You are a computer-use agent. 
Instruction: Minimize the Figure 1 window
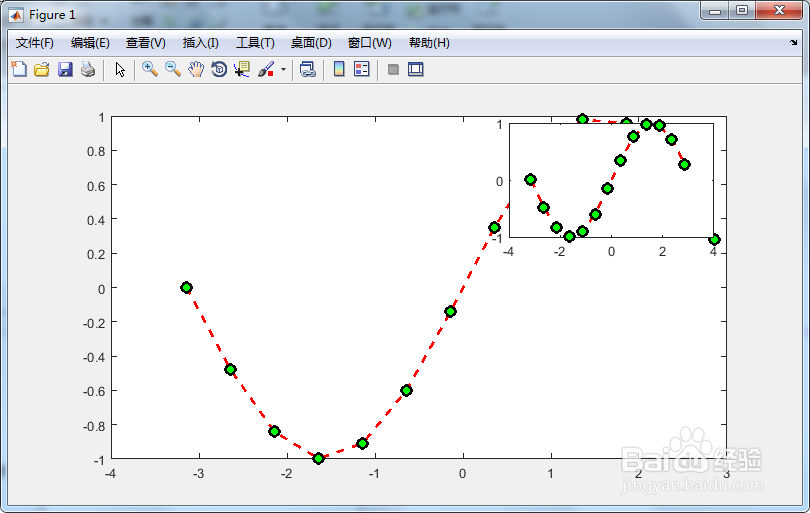click(x=715, y=11)
